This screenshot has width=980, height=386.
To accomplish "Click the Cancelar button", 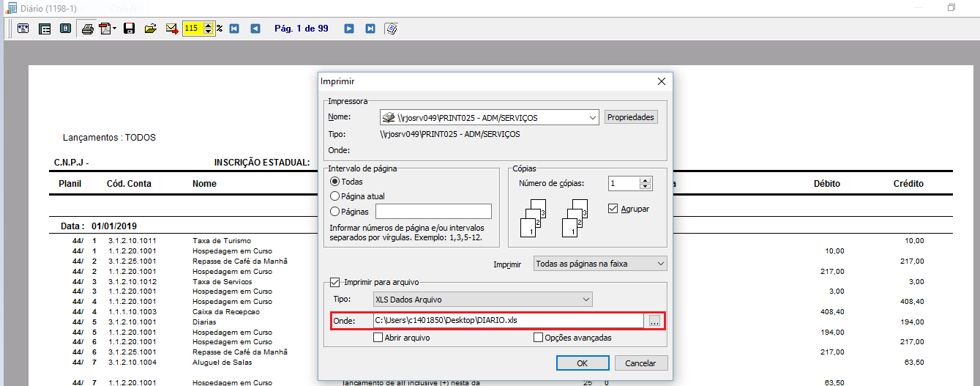I will 641,363.
